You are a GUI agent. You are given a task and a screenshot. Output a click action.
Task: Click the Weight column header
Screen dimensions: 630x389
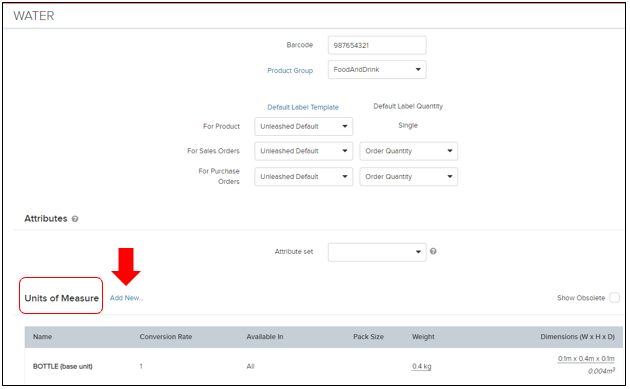click(x=423, y=337)
